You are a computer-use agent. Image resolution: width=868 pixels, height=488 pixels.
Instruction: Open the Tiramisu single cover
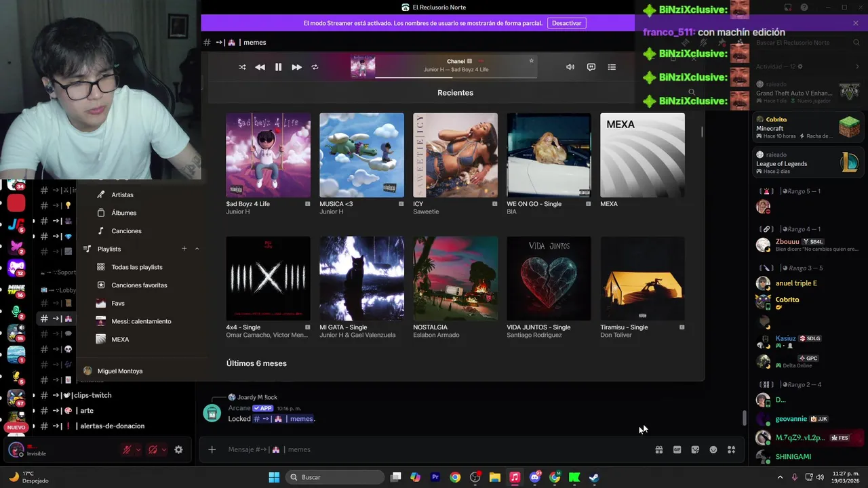coord(642,279)
